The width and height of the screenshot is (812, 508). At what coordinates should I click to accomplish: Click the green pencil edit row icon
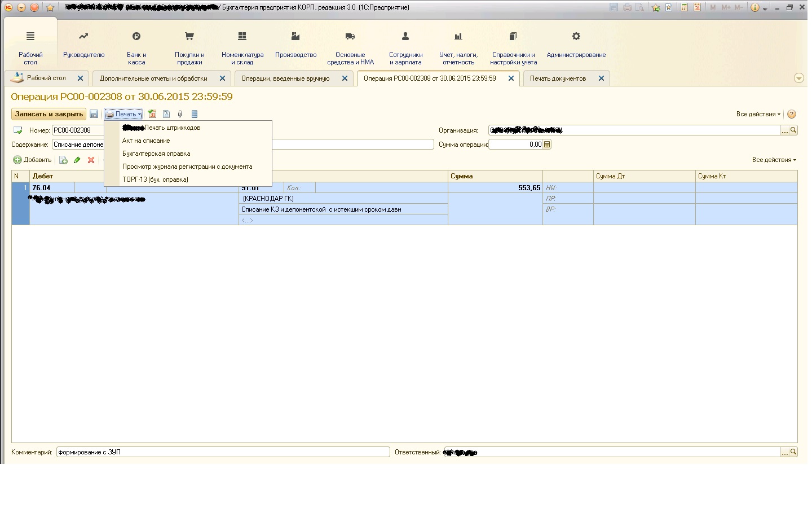coord(77,160)
